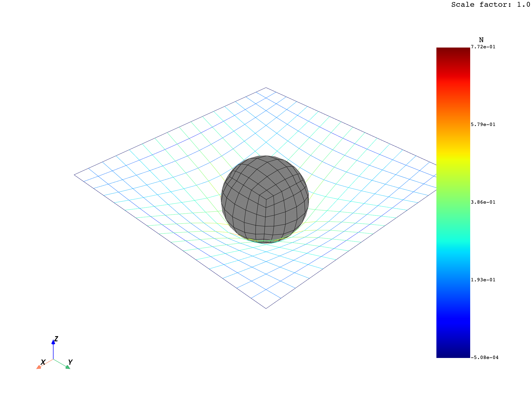
Task: Click the gray sphere mesh
Action: click(265, 199)
